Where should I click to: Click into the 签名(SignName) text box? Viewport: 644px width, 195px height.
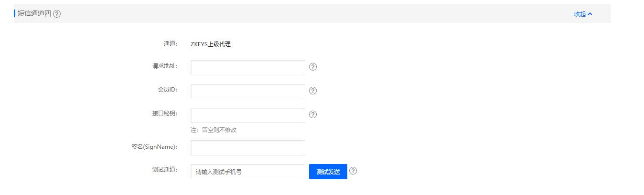pyautogui.click(x=248, y=148)
